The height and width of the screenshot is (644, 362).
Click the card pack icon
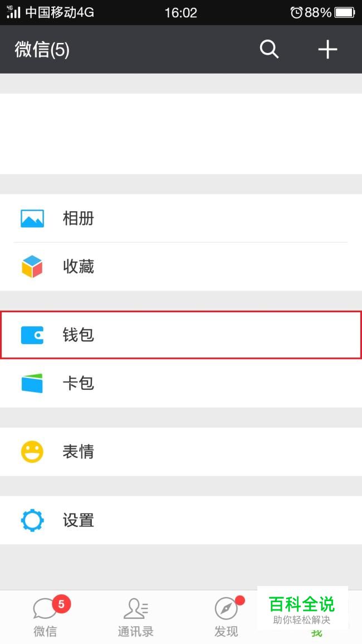pos(32,384)
